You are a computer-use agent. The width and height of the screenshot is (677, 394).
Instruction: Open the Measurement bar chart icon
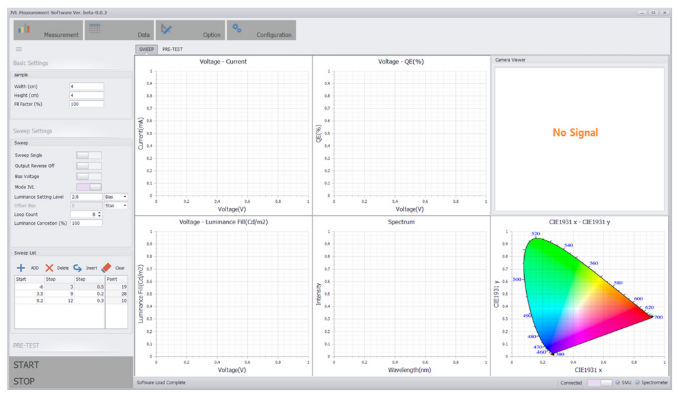[24, 29]
